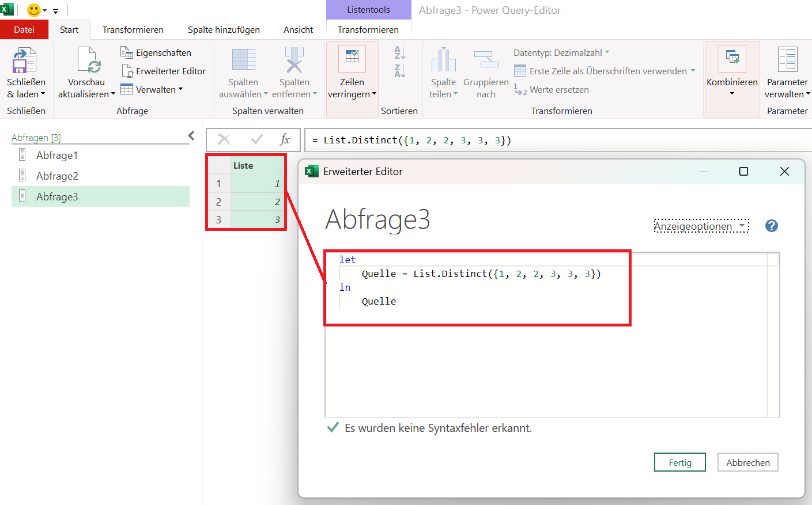
Task: Open the Spalte hinzufügen tab
Action: coord(224,29)
